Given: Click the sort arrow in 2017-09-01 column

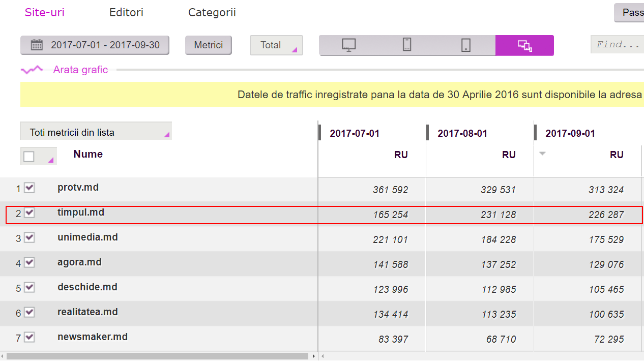Looking at the screenshot, I should 542,154.
